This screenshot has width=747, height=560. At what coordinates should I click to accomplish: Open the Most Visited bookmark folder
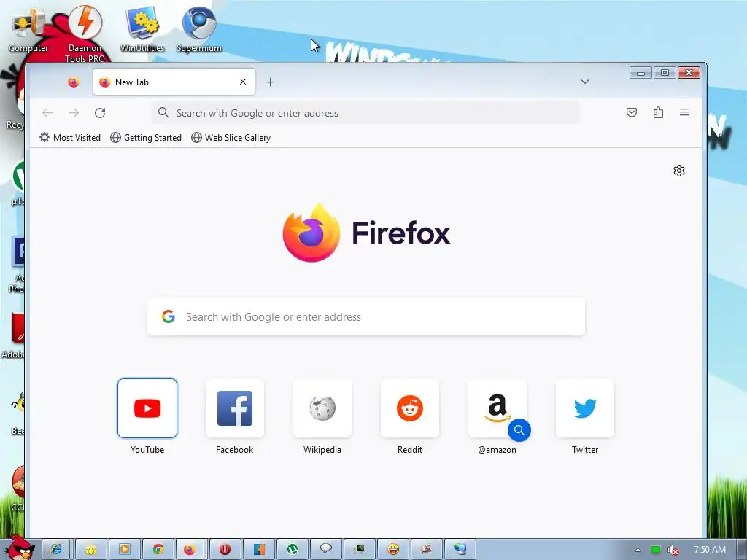[70, 138]
